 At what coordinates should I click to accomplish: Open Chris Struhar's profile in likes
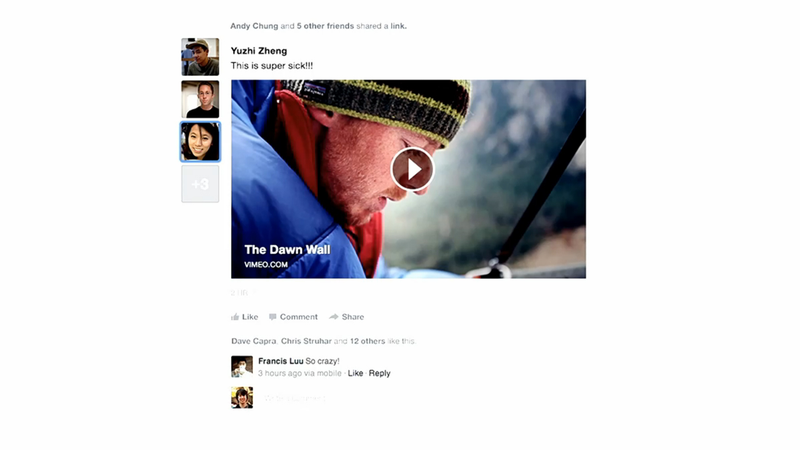point(306,341)
